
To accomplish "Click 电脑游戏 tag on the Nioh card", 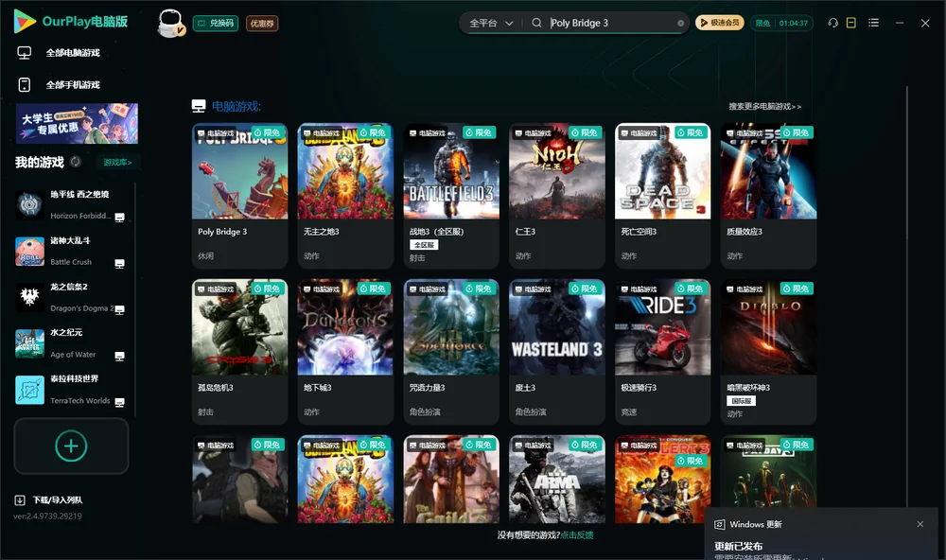I will tap(532, 132).
